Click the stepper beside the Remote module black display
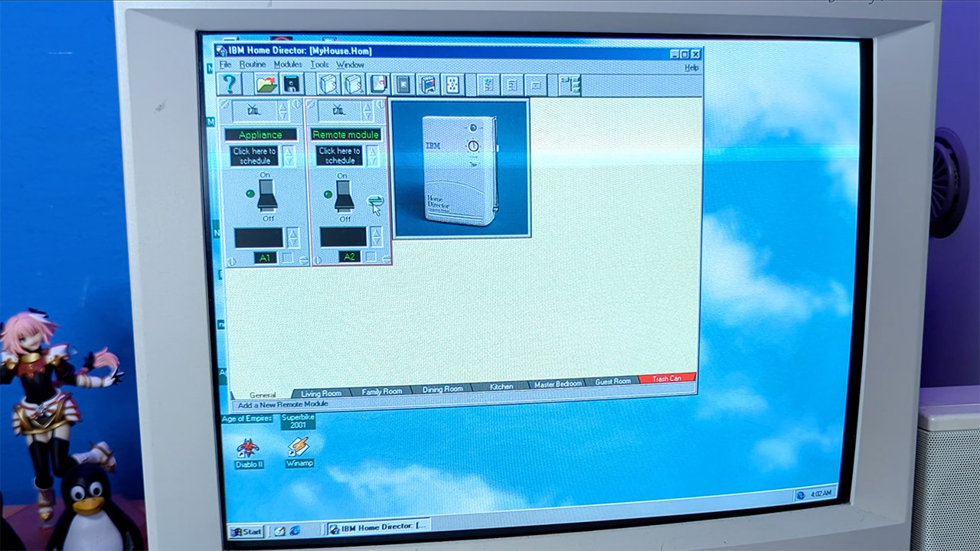 pos(375,237)
